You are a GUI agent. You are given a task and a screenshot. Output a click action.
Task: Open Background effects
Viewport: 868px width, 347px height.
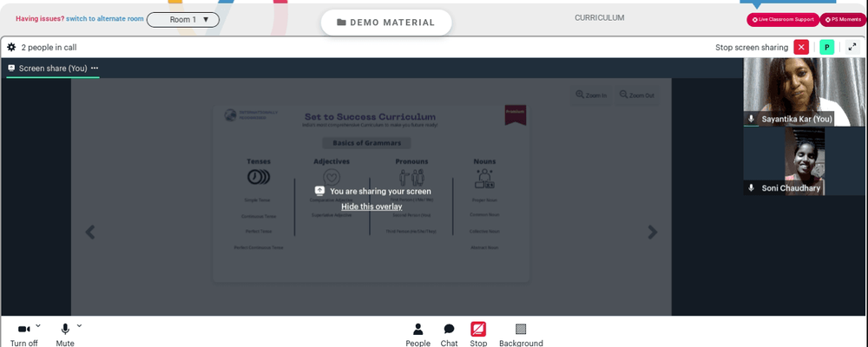tap(521, 335)
